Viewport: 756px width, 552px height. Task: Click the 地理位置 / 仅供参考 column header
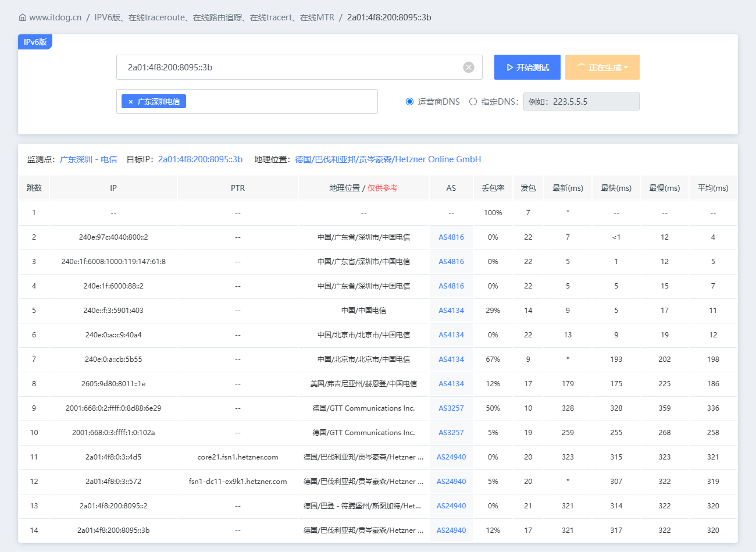[x=363, y=188]
